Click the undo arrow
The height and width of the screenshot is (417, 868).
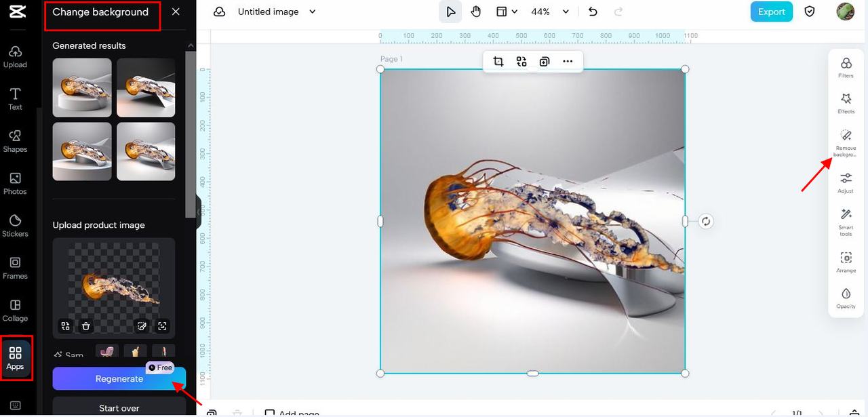tap(593, 12)
